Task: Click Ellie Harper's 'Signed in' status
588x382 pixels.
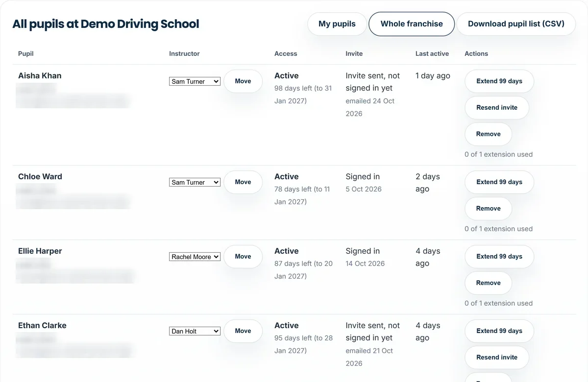Action: [x=363, y=251]
